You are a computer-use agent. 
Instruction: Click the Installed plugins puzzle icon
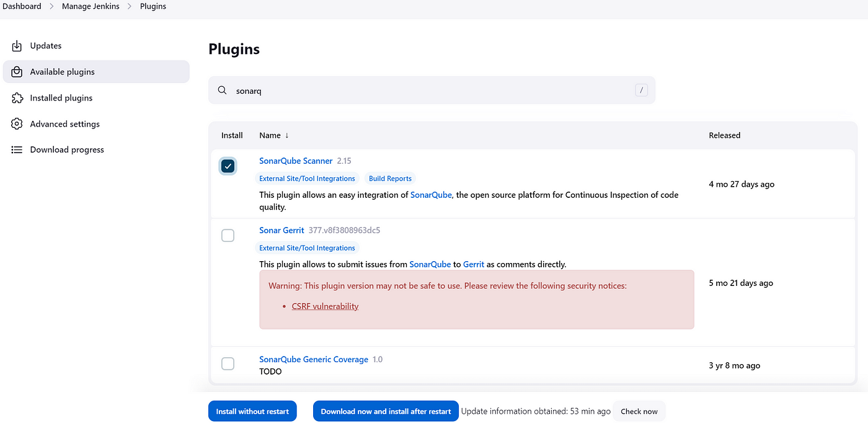tap(17, 98)
